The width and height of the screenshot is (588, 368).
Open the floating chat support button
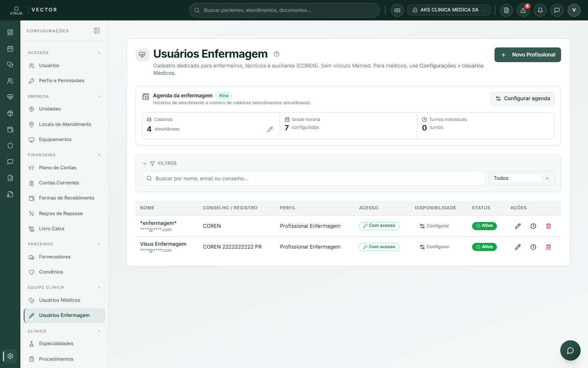coord(570,350)
